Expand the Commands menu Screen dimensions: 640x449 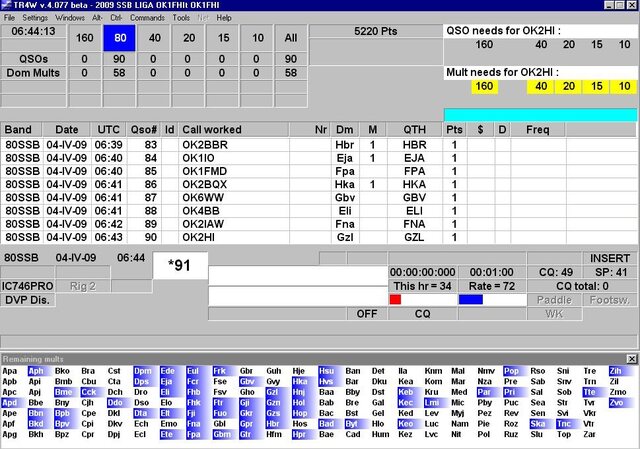(x=147, y=18)
